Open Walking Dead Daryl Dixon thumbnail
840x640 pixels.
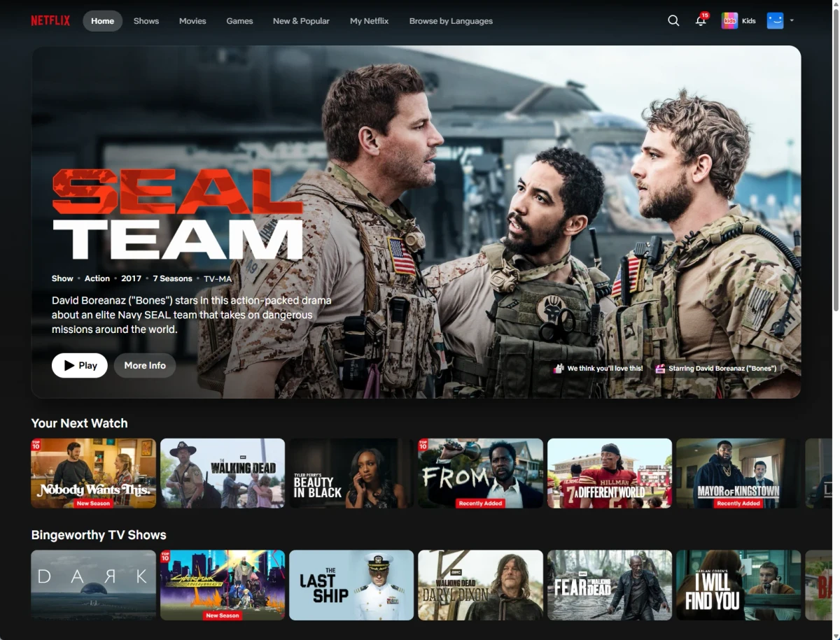click(x=481, y=585)
